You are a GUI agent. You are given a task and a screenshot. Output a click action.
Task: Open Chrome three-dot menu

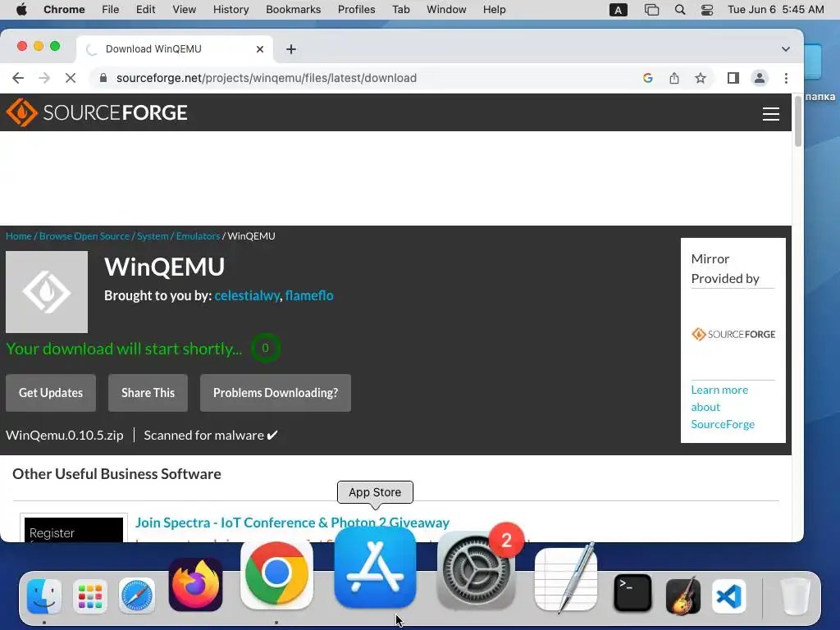tap(786, 78)
